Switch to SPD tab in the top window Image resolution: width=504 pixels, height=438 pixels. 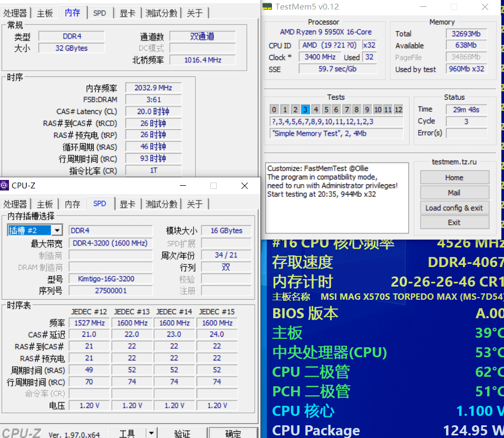click(x=100, y=13)
